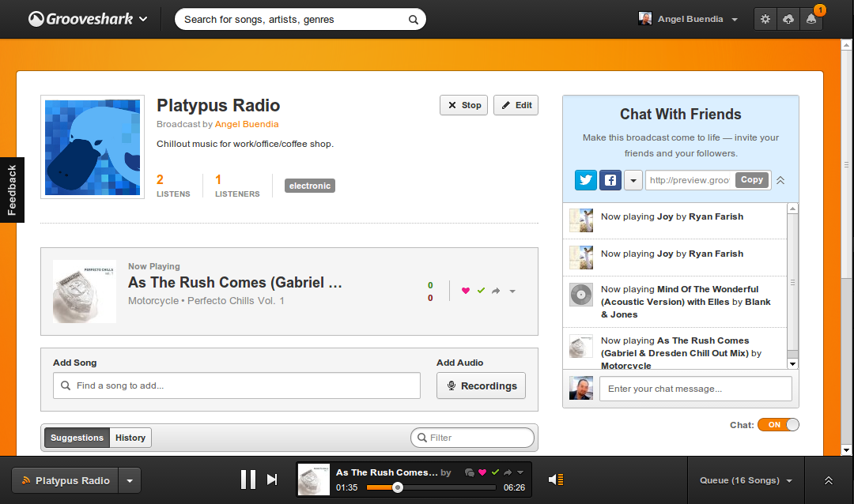Pause the currently playing song
This screenshot has width=854, height=504.
click(248, 480)
